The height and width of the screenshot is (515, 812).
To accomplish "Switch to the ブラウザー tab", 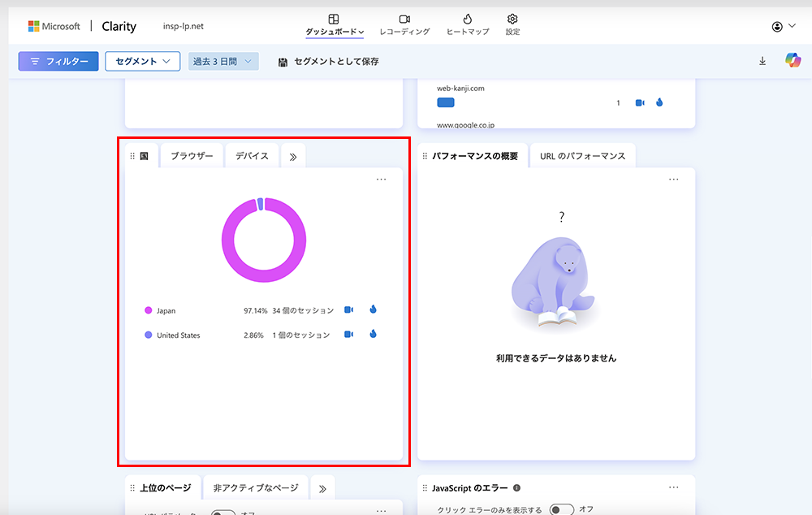I will [192, 156].
